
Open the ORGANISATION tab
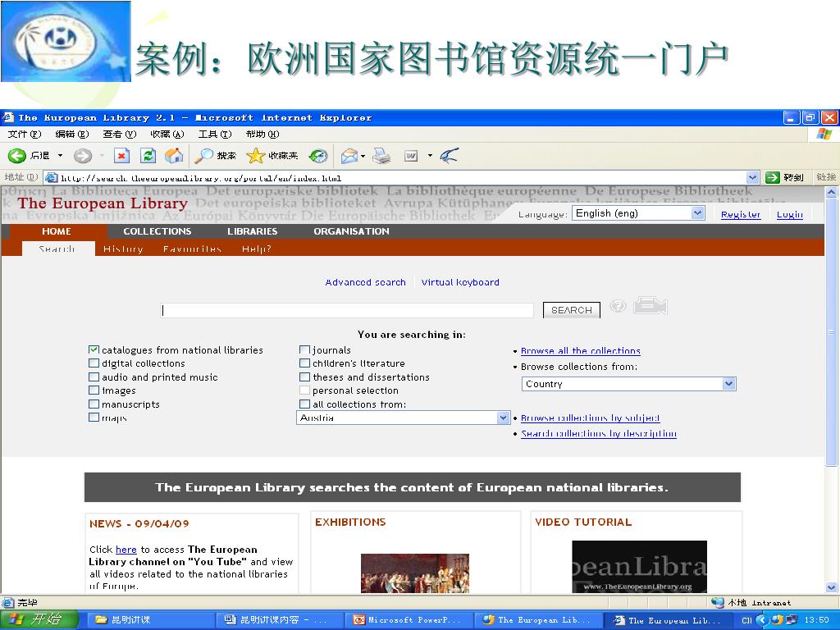[351, 231]
